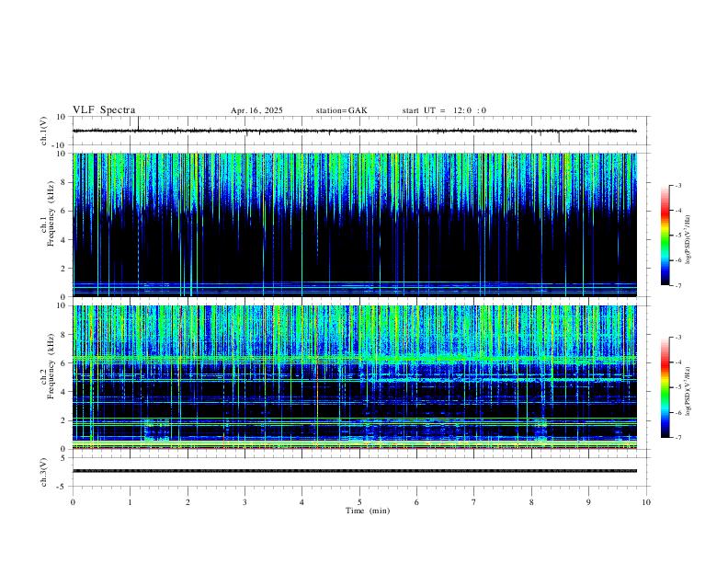Click the 'start UT = 12:0 :0' text
Viewport: 728px width, 563px height.
[x=444, y=110]
